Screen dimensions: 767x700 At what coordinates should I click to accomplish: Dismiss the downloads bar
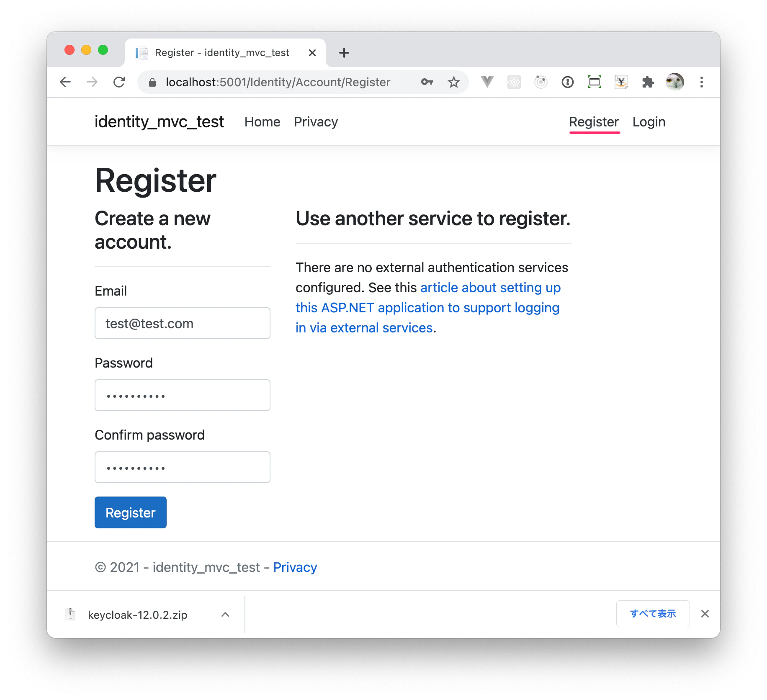click(x=705, y=614)
